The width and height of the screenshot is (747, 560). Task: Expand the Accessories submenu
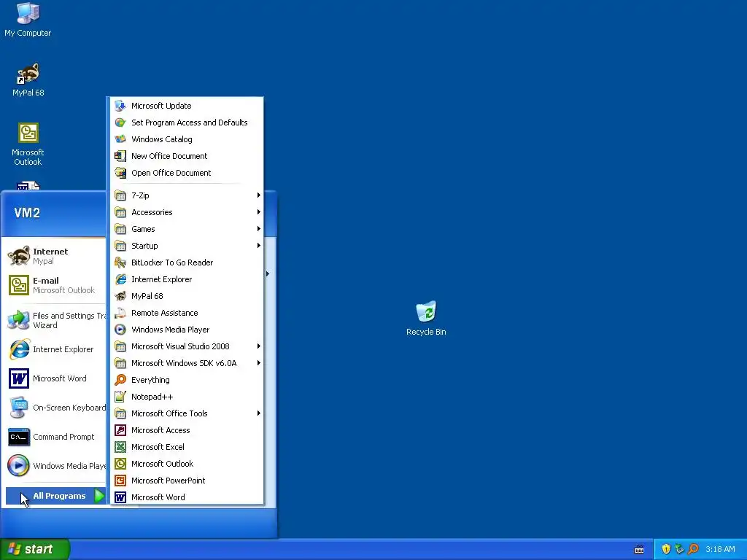coord(187,212)
